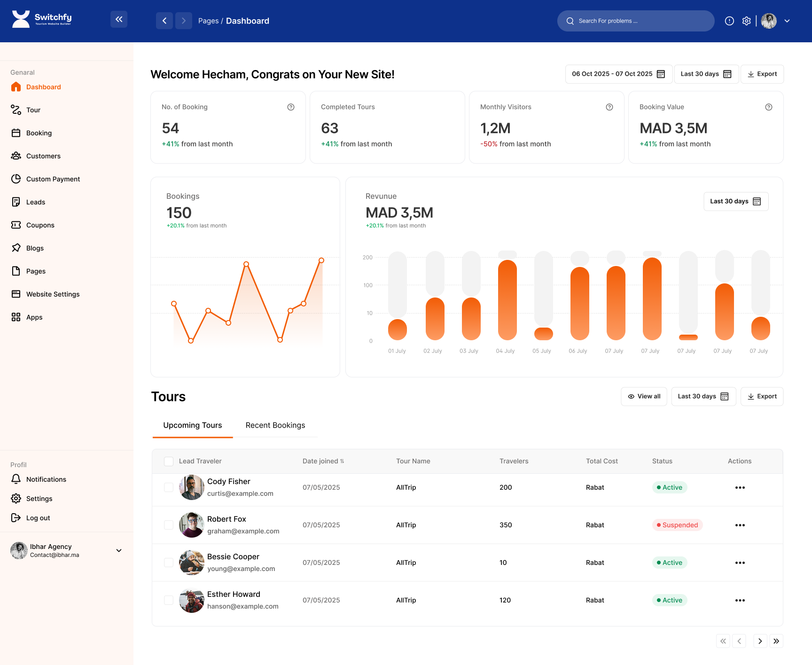Screen dimensions: 812x665
Task: Open Last 30 days filter in Revenue chart
Action: pyautogui.click(x=735, y=202)
